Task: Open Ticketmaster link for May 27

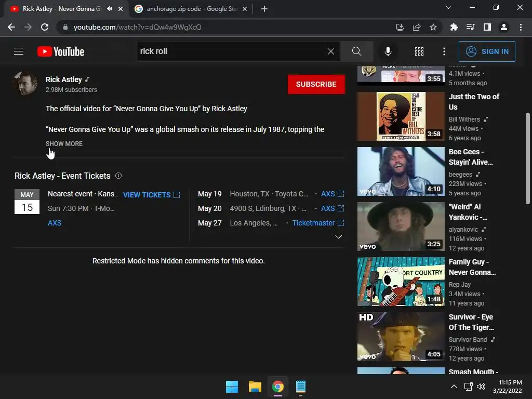Action: pyautogui.click(x=318, y=223)
